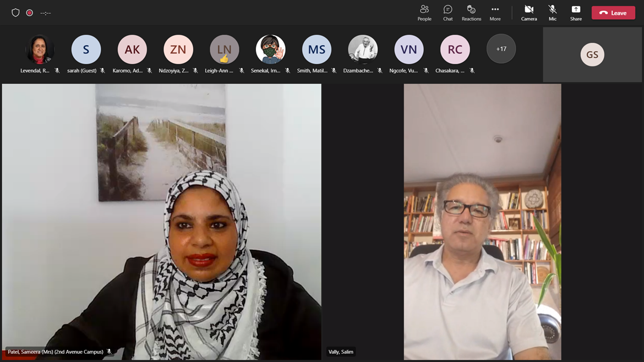Click muted mic icon beside Chasakara
Screen dimensions: 644x362
click(472, 70)
